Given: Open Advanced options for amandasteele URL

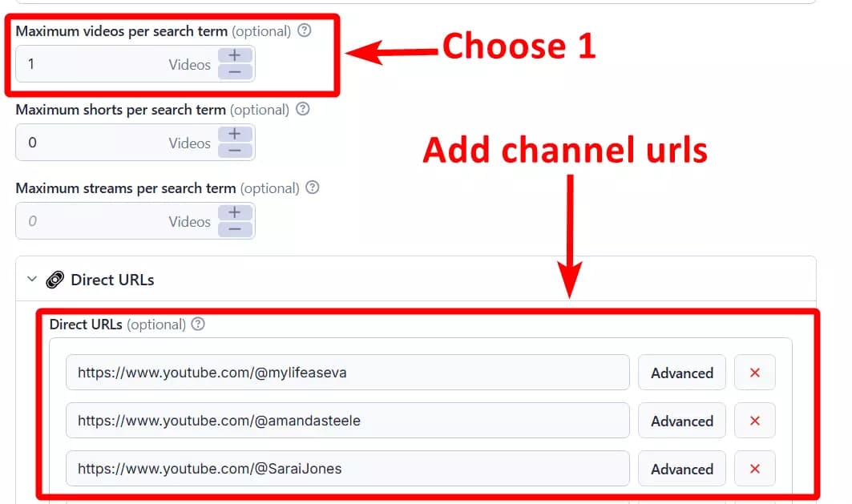Looking at the screenshot, I should pos(681,420).
